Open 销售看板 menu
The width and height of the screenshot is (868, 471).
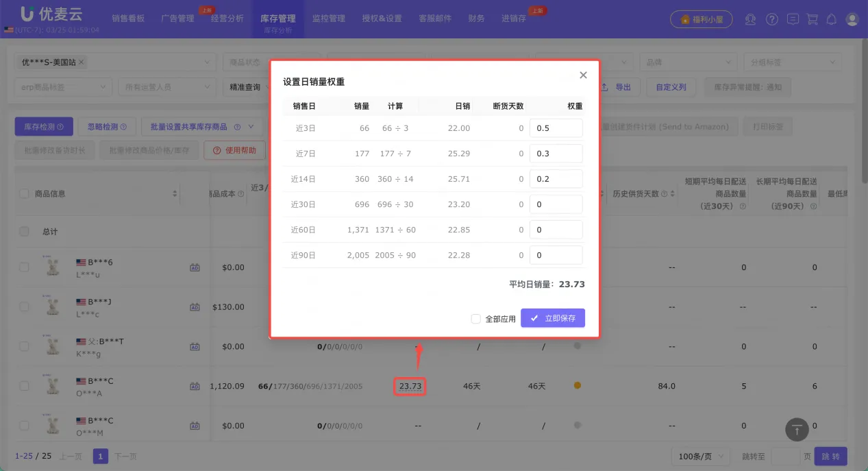[128, 19]
